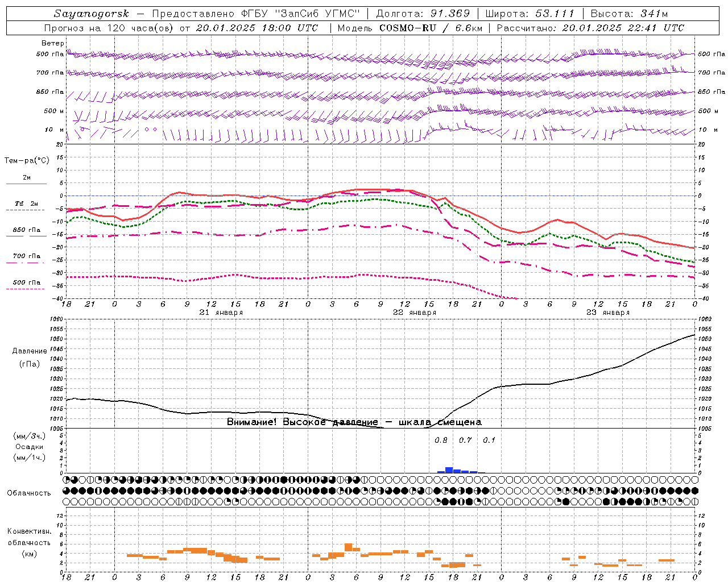Click 'Прогноз на 120 часа(ов)' header text
Viewport: 728px width, 582px height.
(109, 28)
